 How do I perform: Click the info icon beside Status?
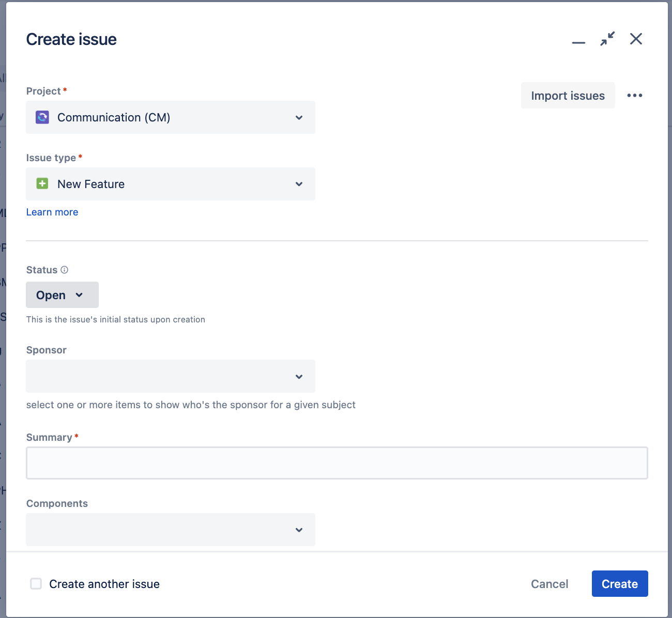(x=65, y=270)
